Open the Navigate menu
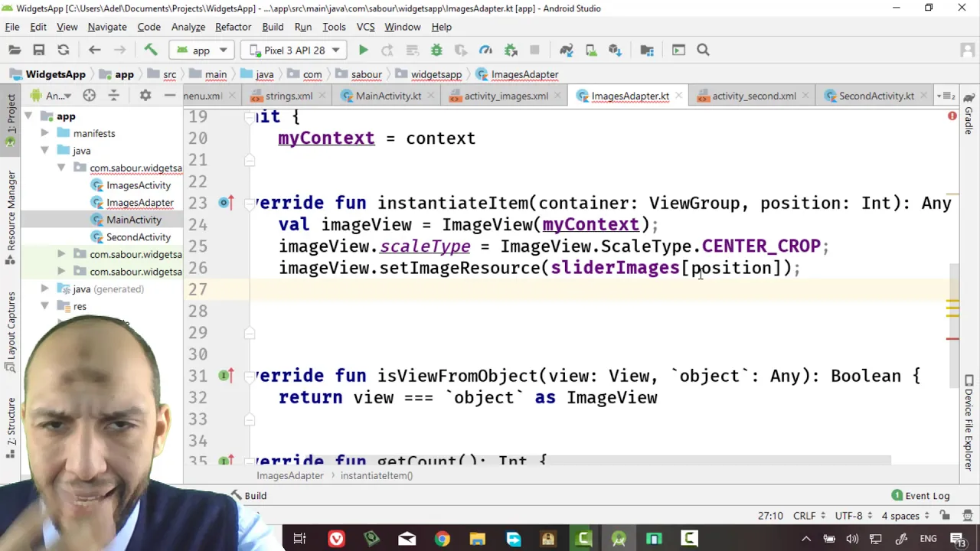Image resolution: width=980 pixels, height=551 pixels. [107, 27]
